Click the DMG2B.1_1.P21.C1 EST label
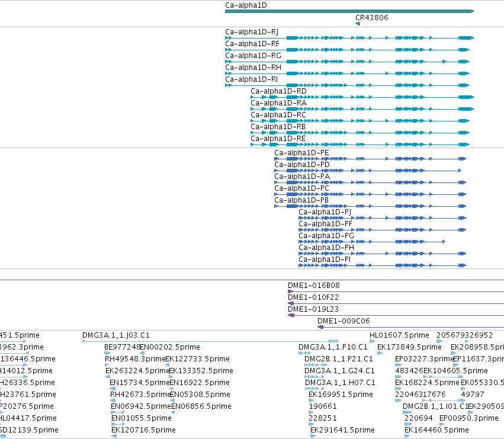 point(338,359)
